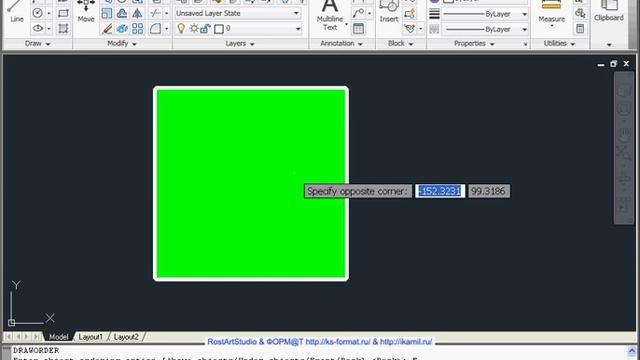Open the dropdown arrow beside the Circle tool
640x360 pixels.
49,13
